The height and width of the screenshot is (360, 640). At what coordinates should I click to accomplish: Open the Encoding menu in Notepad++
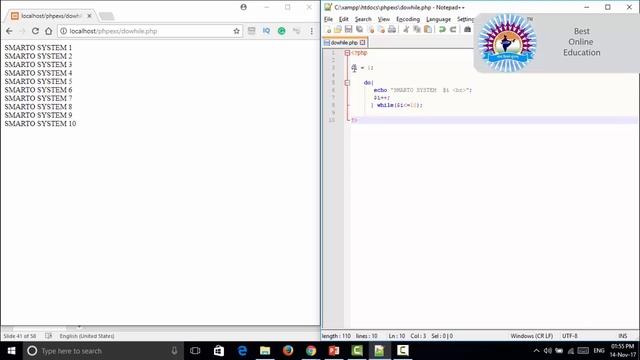point(408,19)
